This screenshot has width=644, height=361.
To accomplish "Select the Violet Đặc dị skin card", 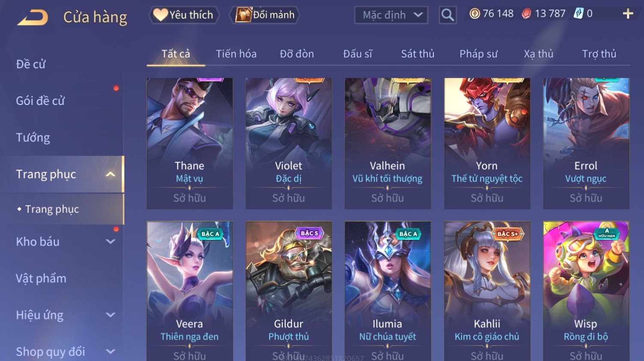I will [x=289, y=143].
